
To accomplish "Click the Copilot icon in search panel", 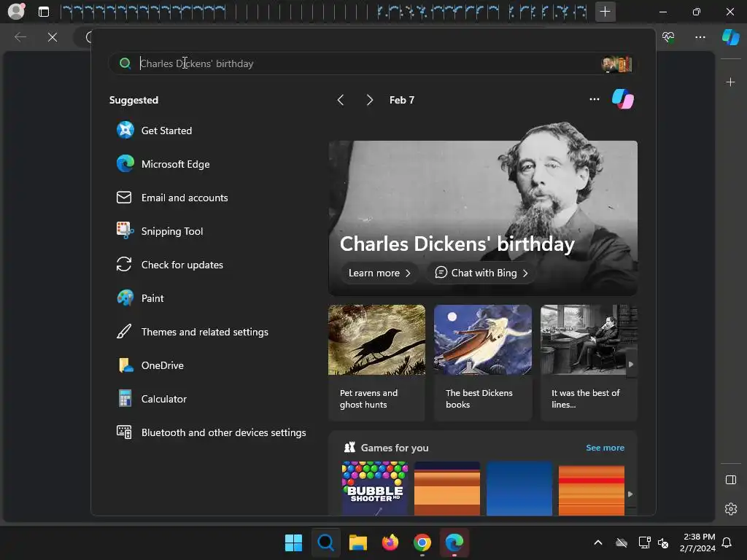I will pos(623,99).
